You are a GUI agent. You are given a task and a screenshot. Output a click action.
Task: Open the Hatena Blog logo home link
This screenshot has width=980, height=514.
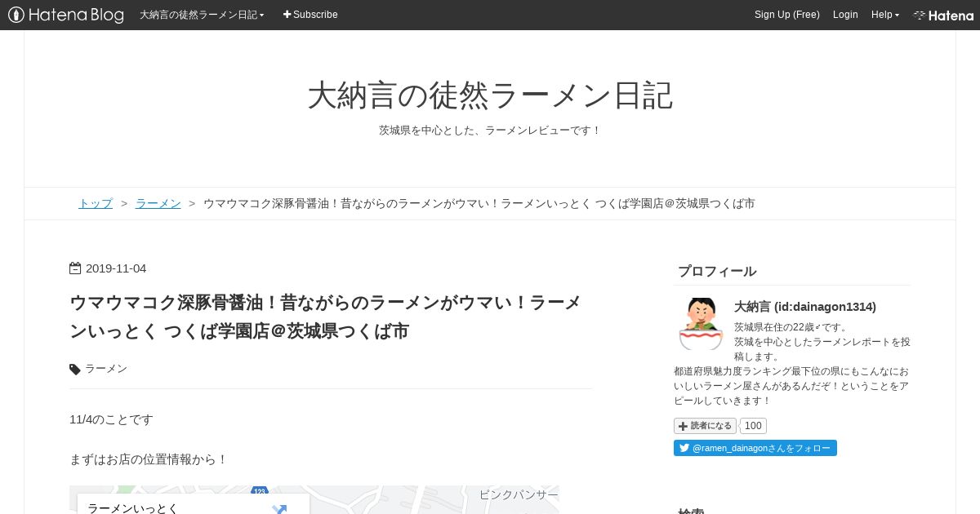point(66,15)
